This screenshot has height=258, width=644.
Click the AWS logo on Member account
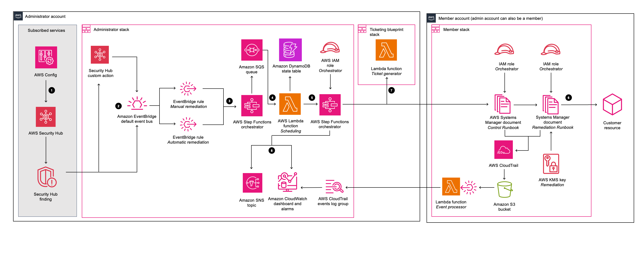click(431, 18)
